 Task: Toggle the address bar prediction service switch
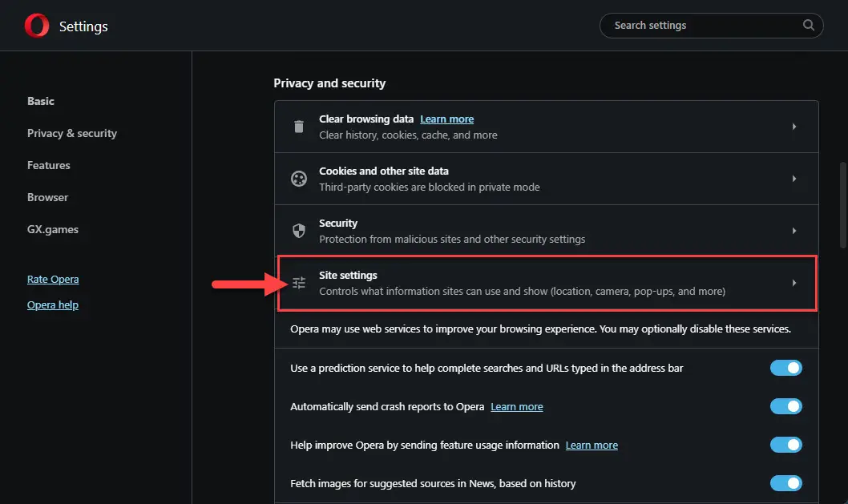(x=785, y=368)
